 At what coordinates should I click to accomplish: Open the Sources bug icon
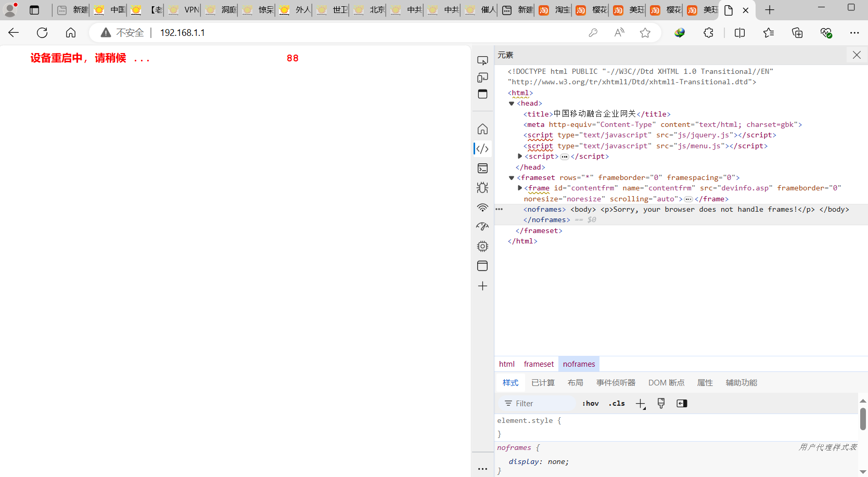(482, 187)
